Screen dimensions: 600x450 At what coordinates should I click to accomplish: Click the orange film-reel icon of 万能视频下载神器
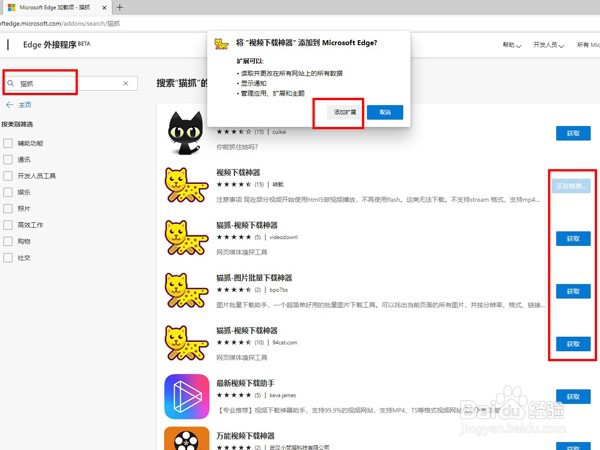pyautogui.click(x=187, y=439)
